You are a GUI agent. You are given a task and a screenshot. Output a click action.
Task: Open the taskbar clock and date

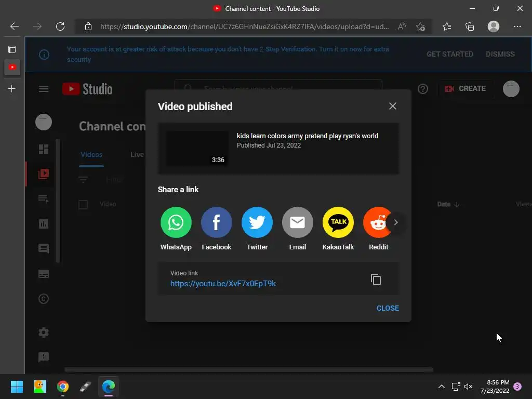point(495,387)
